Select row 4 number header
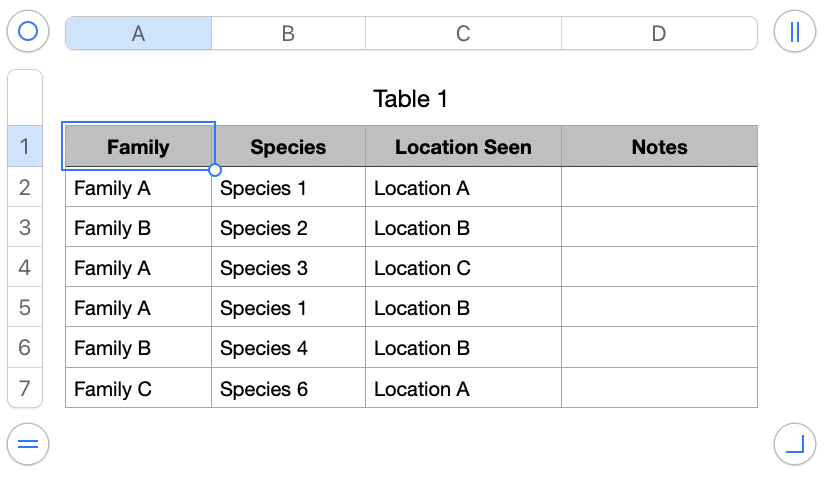Screen dimensions: 832x486 pyautogui.click(x=25, y=268)
